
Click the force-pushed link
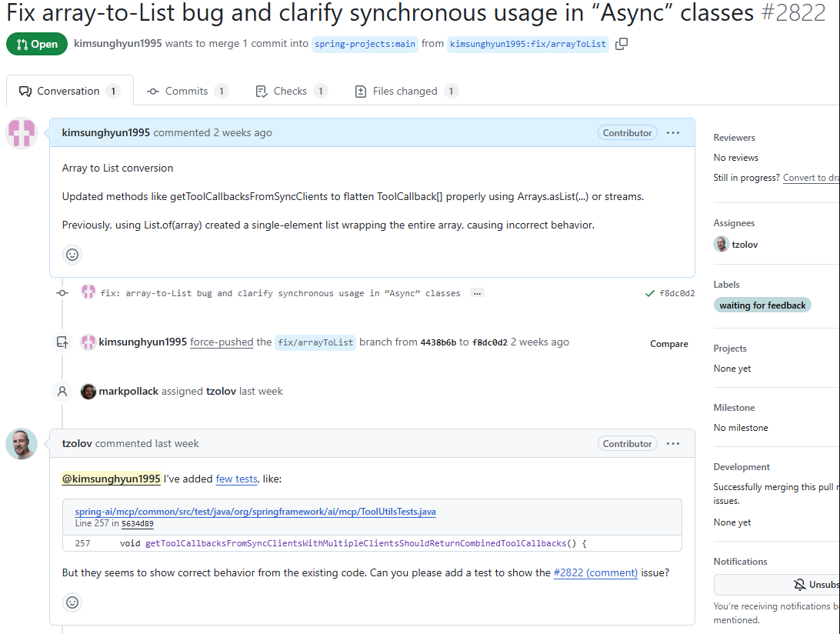click(x=222, y=342)
